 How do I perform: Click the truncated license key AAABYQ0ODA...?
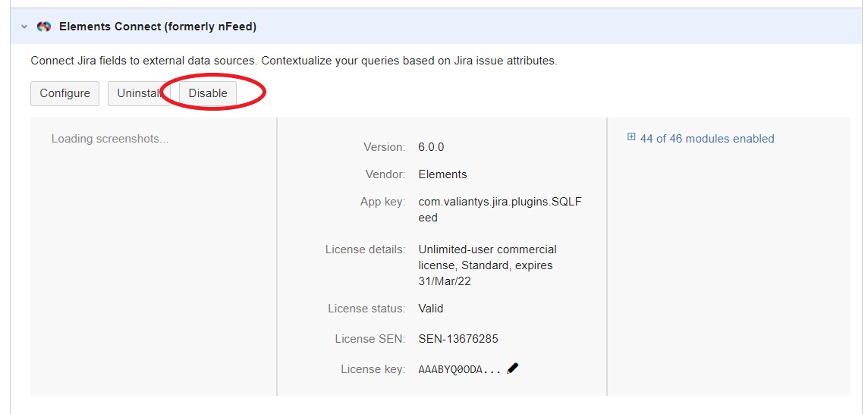pyautogui.click(x=459, y=370)
